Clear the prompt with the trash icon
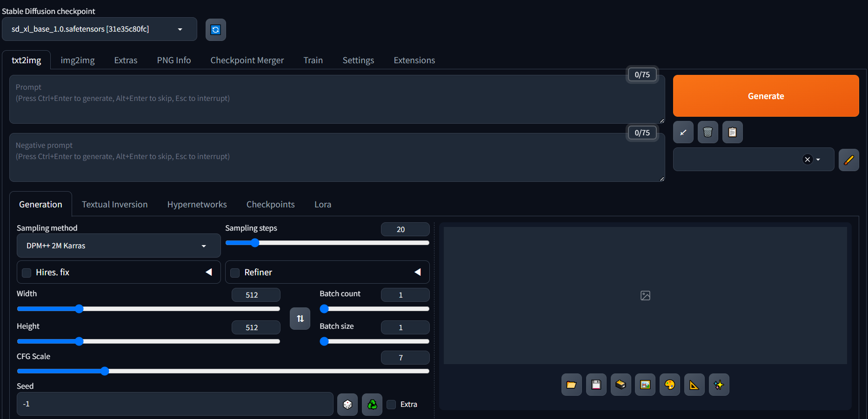Viewport: 868px width, 419px height. pos(708,133)
